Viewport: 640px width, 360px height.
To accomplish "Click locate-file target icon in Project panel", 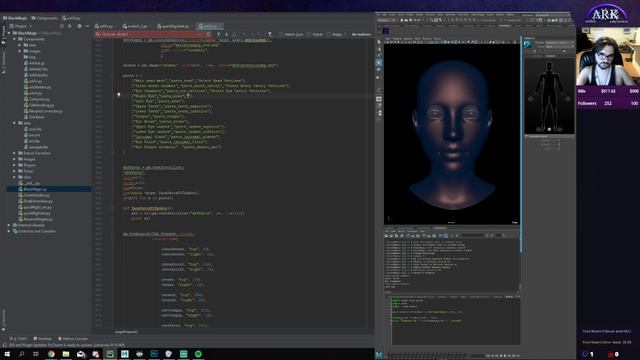I will pyautogui.click(x=62, y=26).
